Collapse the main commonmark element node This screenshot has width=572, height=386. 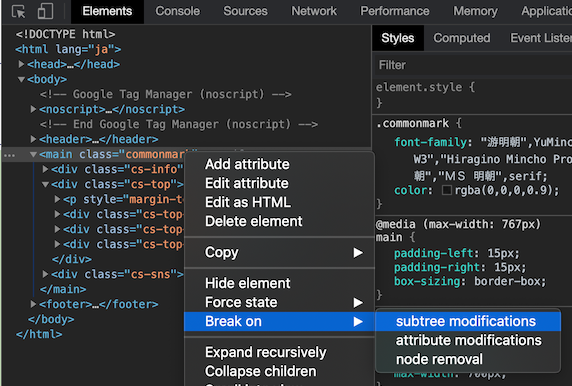(x=33, y=154)
